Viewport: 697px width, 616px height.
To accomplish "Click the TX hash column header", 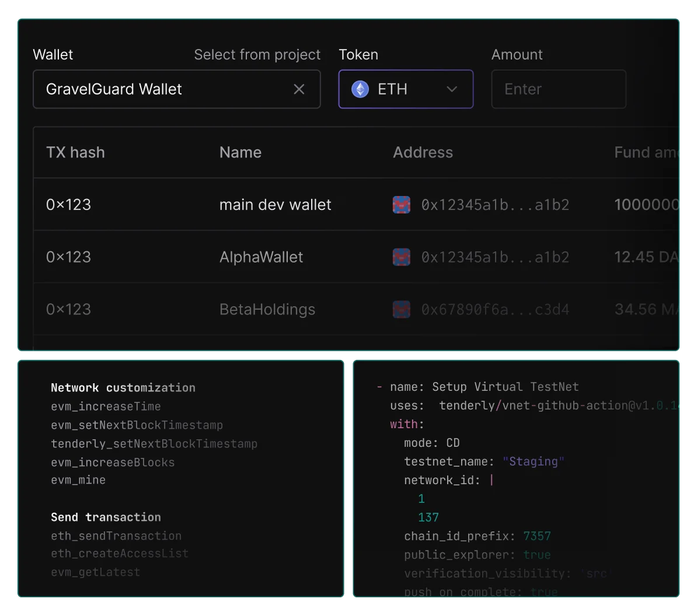I will pyautogui.click(x=75, y=153).
